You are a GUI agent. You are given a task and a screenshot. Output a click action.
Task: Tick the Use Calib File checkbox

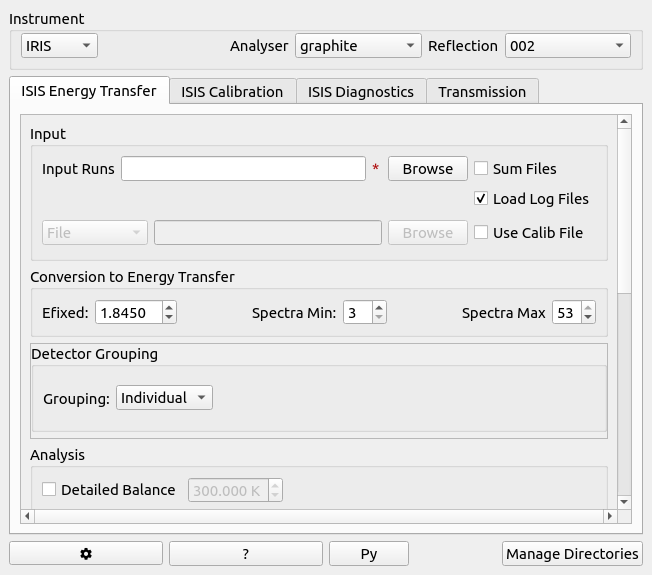[482, 233]
